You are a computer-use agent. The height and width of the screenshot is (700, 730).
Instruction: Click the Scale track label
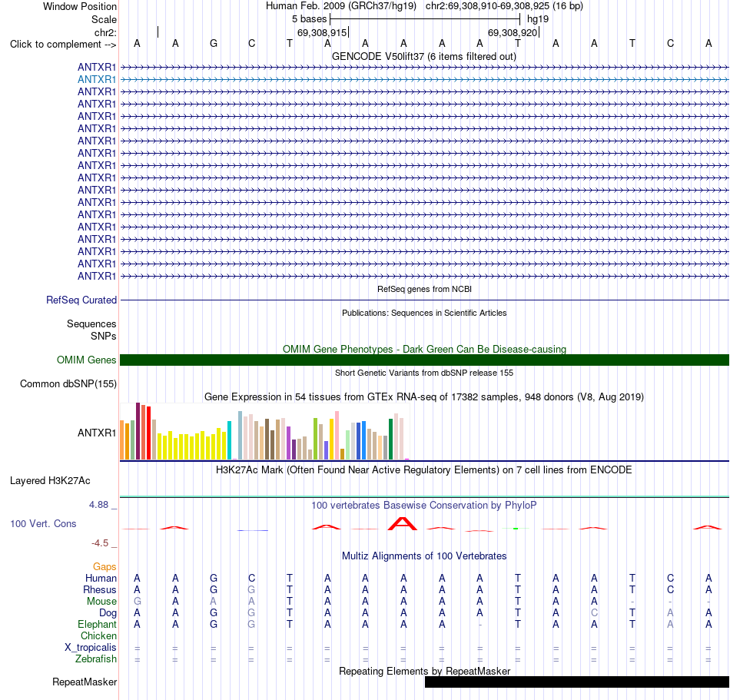104,19
